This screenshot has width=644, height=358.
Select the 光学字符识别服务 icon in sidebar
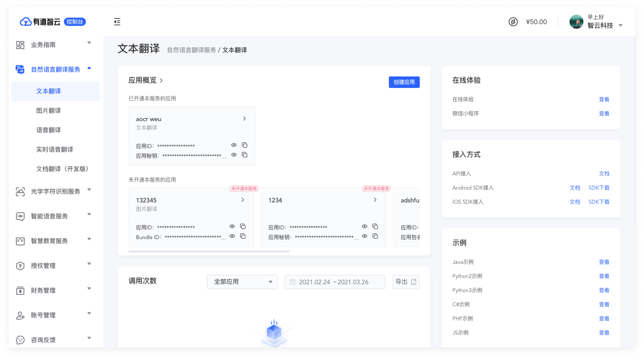click(x=20, y=192)
